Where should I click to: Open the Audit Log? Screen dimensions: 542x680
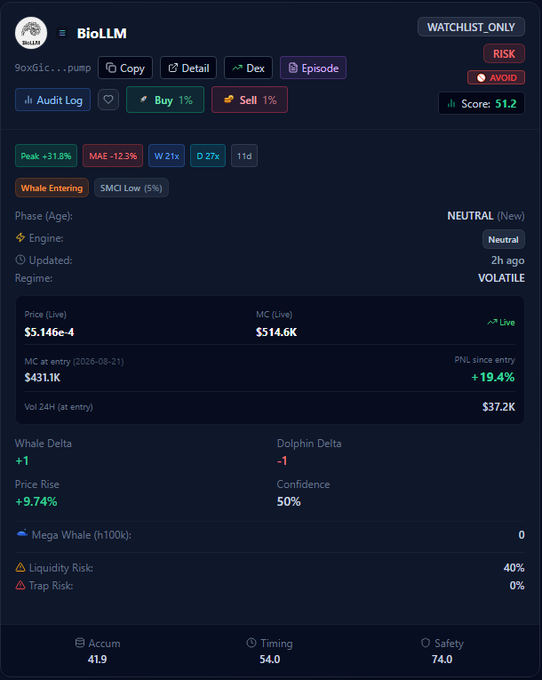[53, 100]
